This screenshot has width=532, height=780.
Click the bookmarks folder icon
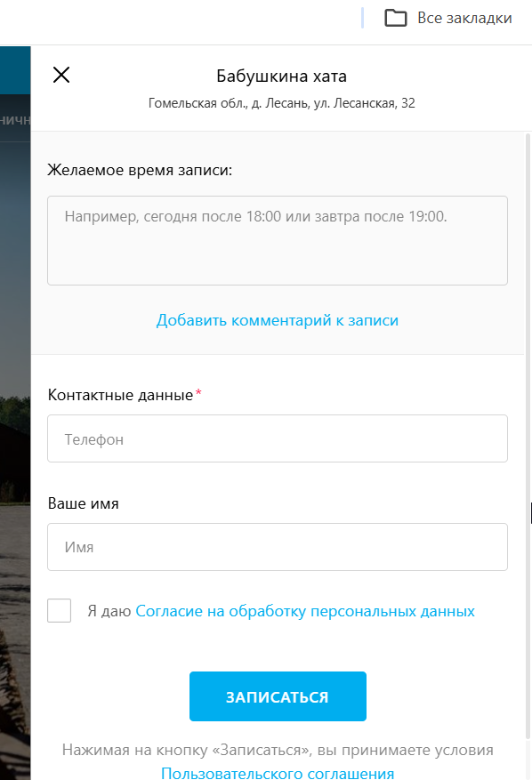coord(396,18)
